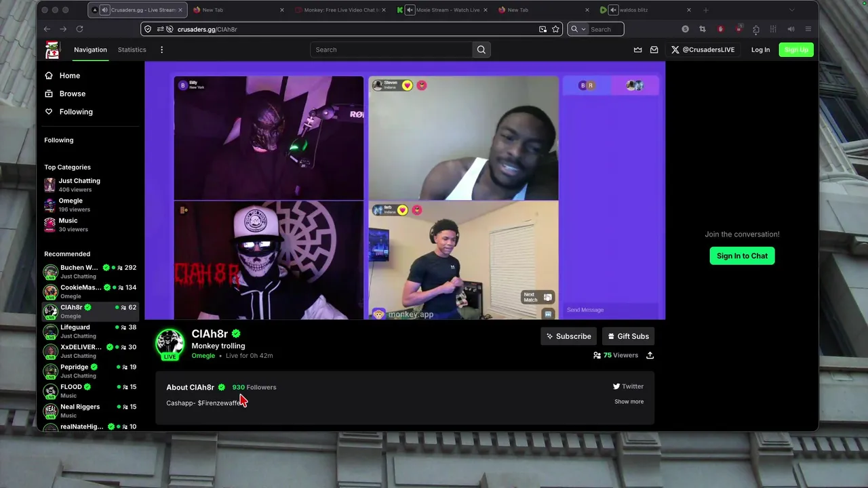This screenshot has width=868, height=488.
Task: Unmute the Moxie Stream tab
Action: click(410, 10)
